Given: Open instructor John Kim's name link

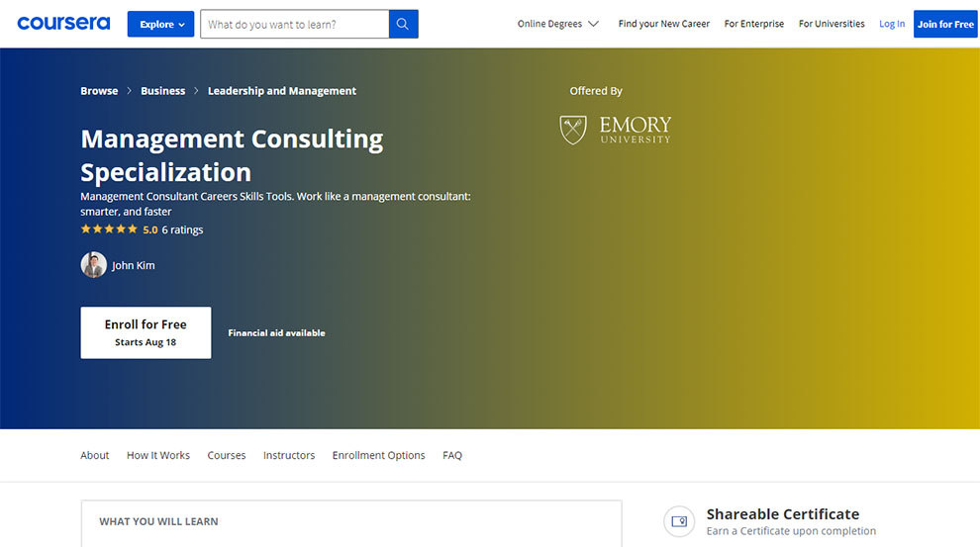Looking at the screenshot, I should click(x=133, y=265).
